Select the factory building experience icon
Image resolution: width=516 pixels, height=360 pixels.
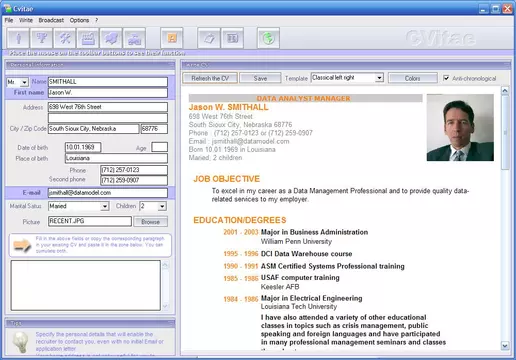point(88,39)
